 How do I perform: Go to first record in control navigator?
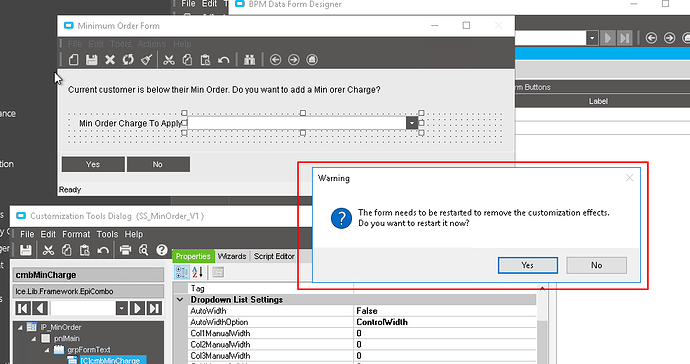pos(23,308)
